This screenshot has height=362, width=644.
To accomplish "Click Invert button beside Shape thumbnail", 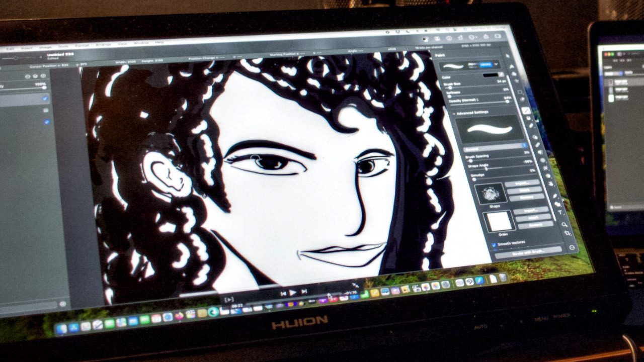I will click(524, 191).
